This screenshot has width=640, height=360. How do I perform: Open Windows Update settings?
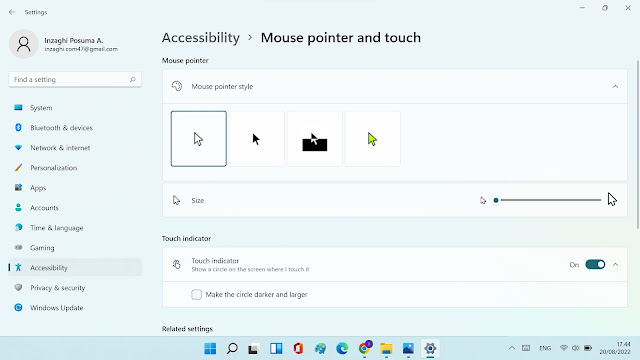75,308
